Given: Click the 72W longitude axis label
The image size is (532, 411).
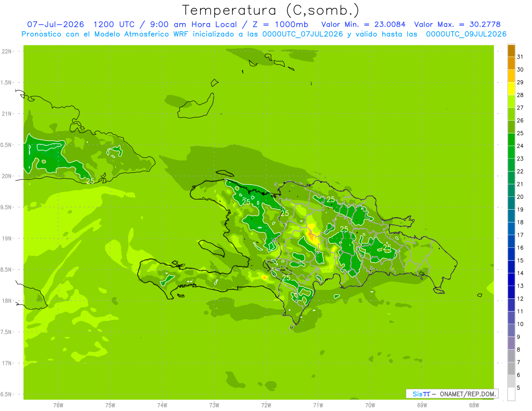Looking at the screenshot, I should 266,405.
